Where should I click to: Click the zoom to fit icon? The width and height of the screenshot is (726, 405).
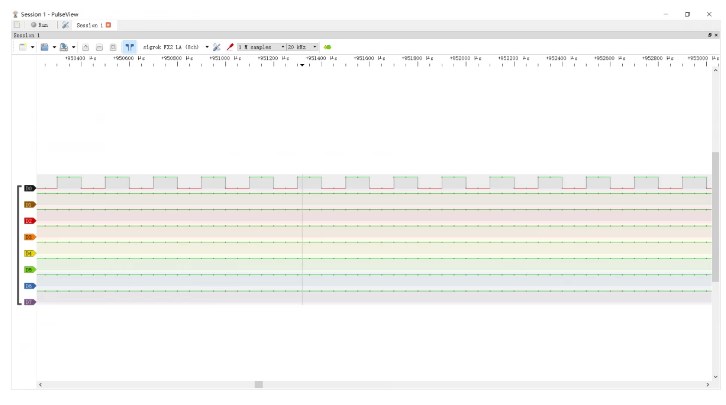(x=113, y=47)
